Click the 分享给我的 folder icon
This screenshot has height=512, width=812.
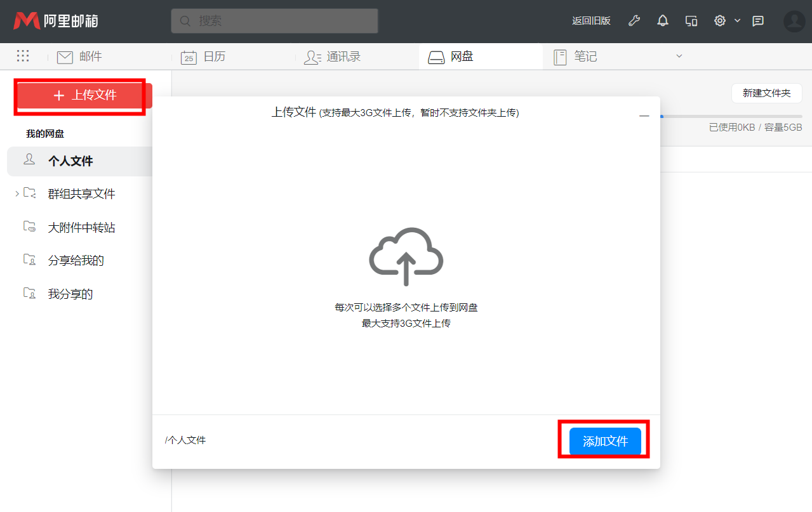pos(29,259)
